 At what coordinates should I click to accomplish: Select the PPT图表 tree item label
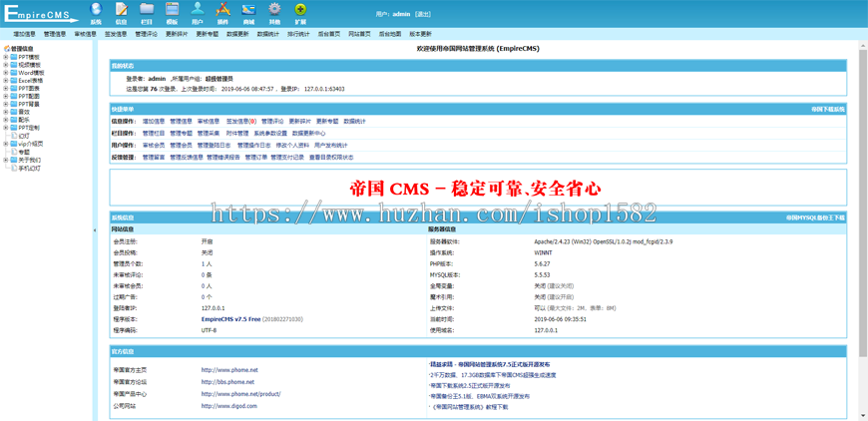tap(29, 88)
